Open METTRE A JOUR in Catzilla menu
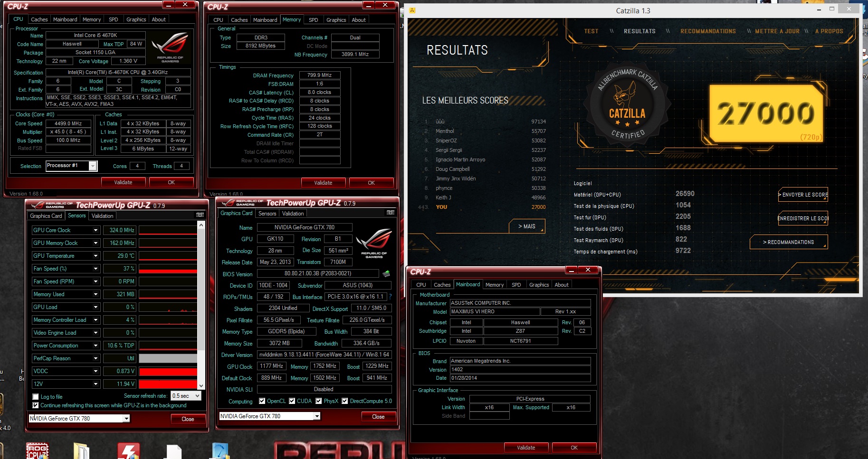 777,31
